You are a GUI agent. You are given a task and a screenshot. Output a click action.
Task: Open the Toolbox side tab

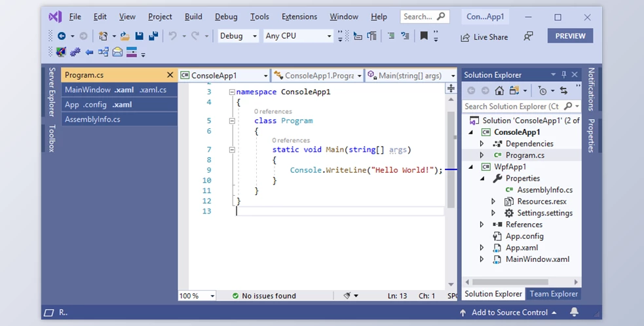coord(52,139)
